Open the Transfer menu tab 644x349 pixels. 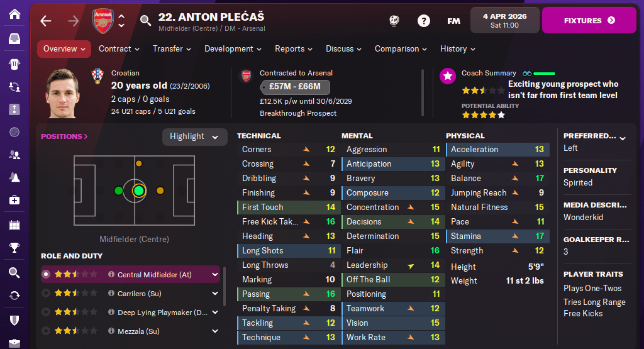172,49
